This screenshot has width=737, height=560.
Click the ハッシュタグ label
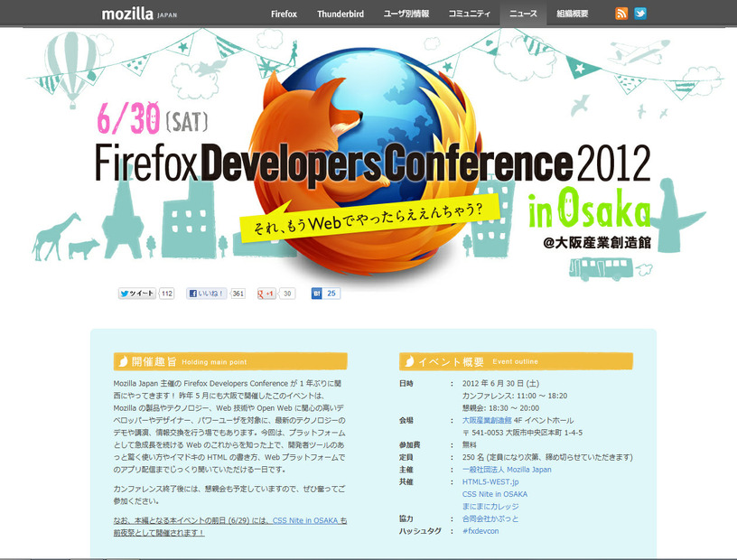pyautogui.click(x=420, y=530)
